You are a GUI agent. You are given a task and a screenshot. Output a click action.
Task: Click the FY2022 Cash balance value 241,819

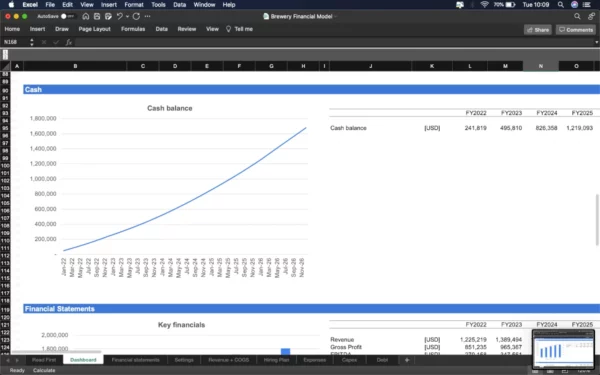coord(476,128)
